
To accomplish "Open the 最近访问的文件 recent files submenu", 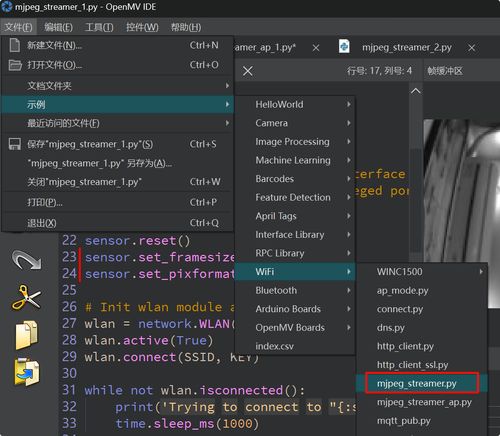I will coord(117,123).
